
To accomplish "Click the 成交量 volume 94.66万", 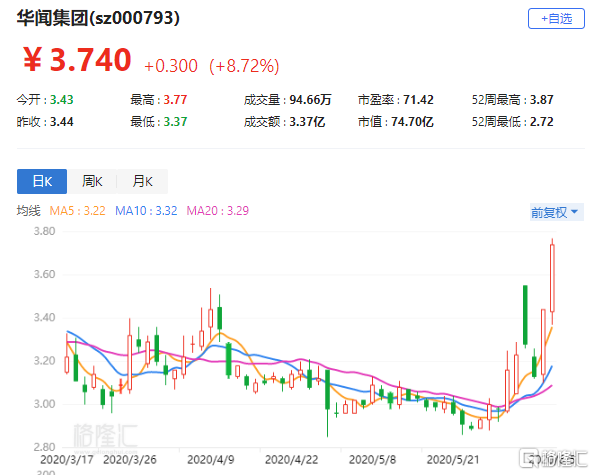I will tap(311, 100).
